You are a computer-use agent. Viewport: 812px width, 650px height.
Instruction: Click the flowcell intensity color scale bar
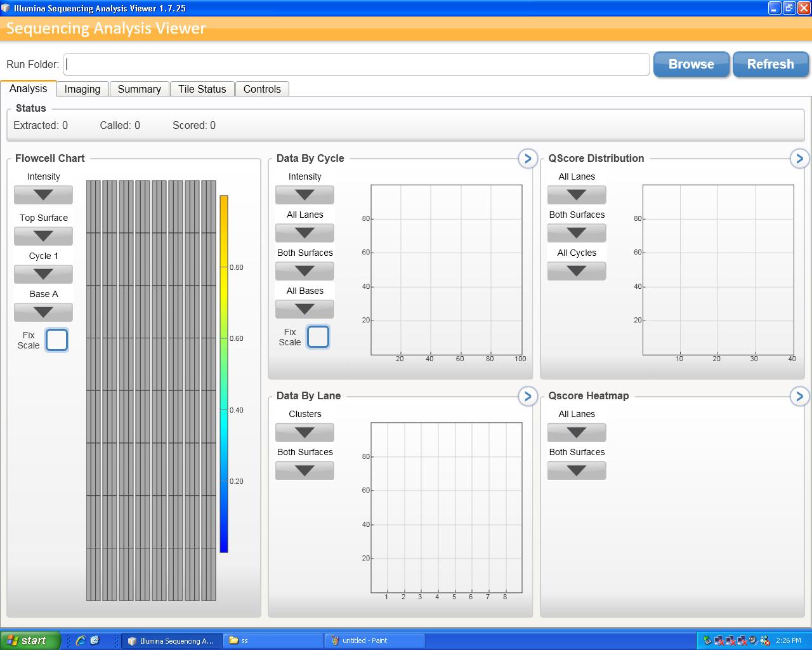click(x=224, y=374)
